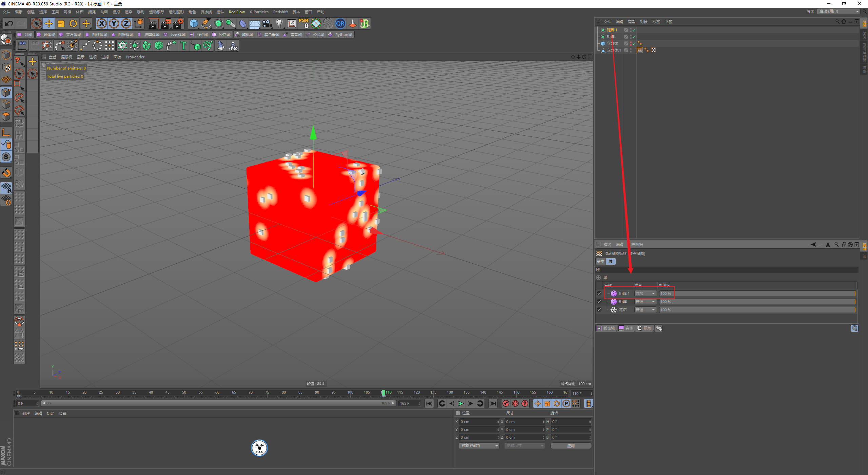Click the Live Selection tool icon
This screenshot has height=475, width=868.
click(x=36, y=23)
